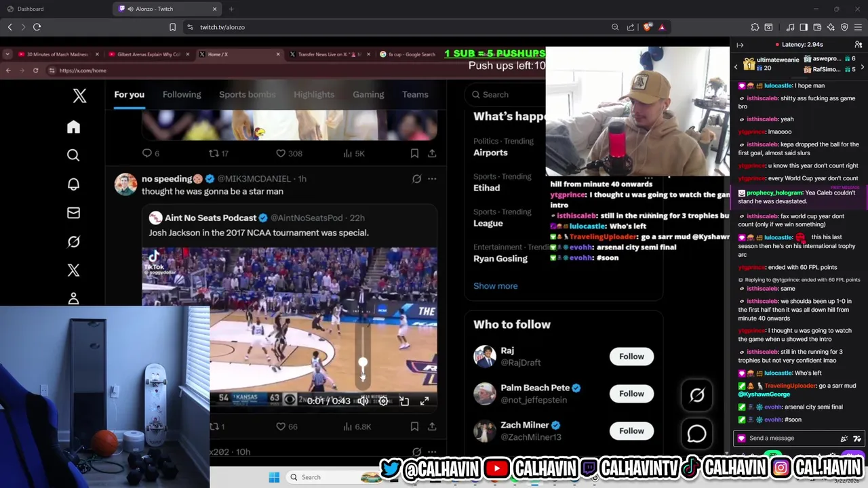Open the Highlights tab on X
868x488 pixels.
314,94
